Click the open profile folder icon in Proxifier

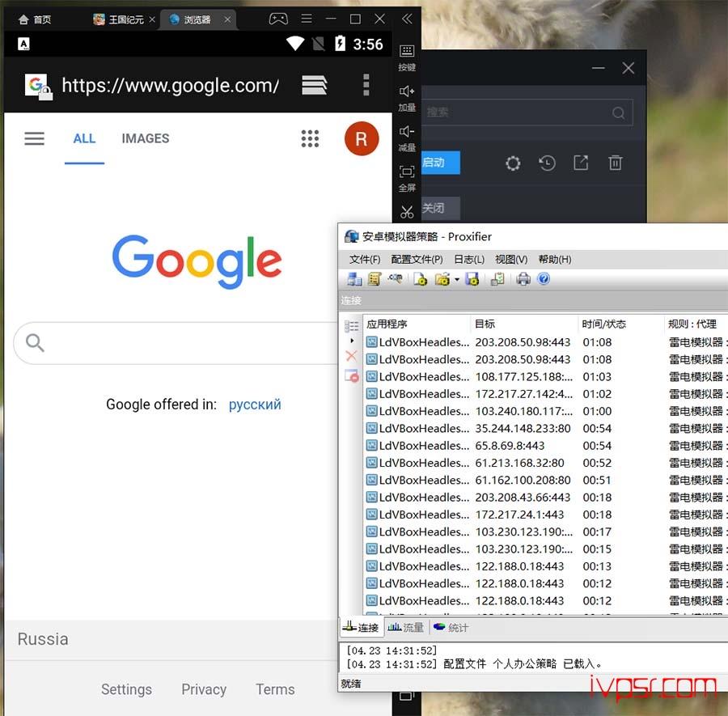(442, 279)
